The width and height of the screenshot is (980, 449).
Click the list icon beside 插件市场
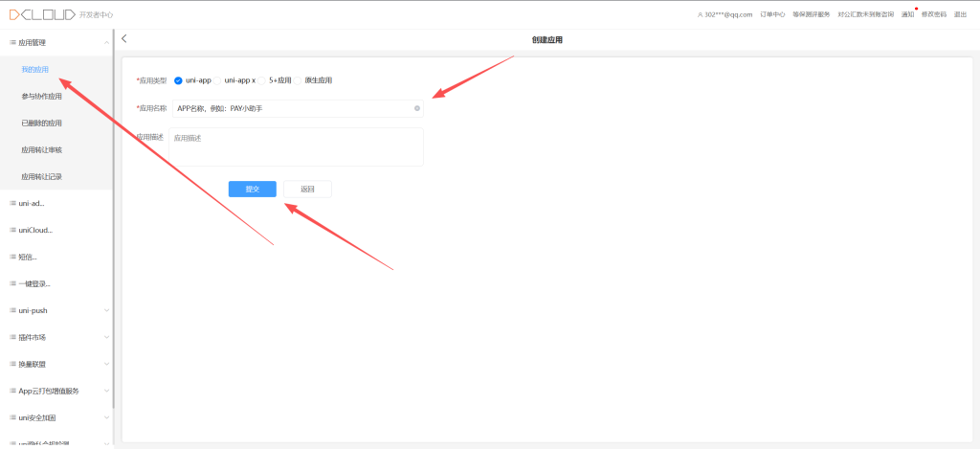click(12, 338)
